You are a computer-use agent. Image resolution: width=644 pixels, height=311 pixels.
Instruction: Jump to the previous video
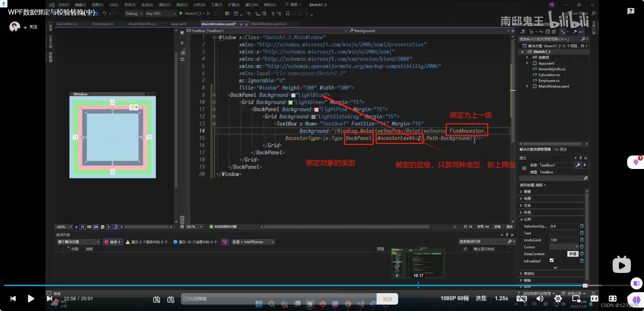[x=13, y=299]
